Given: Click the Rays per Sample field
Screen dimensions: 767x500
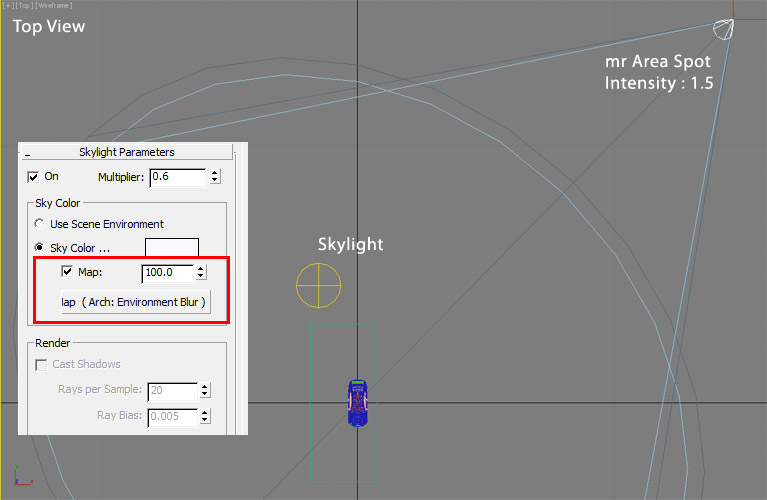Looking at the screenshot, I should [173, 391].
